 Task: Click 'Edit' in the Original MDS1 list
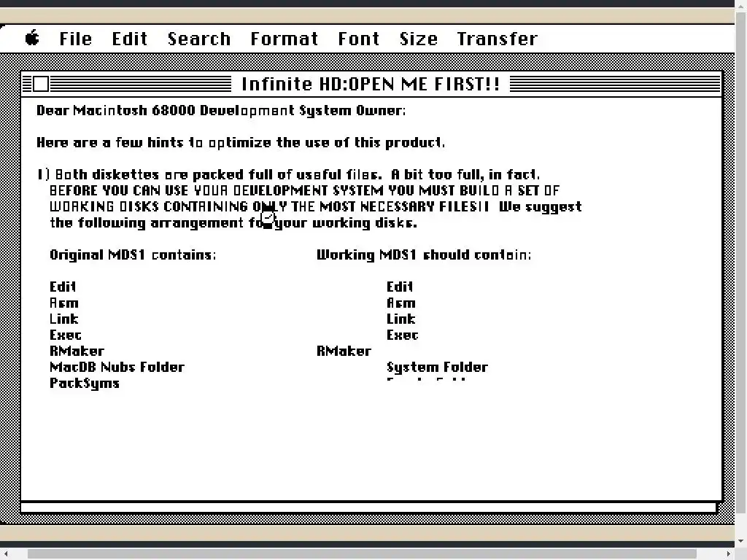coord(63,287)
